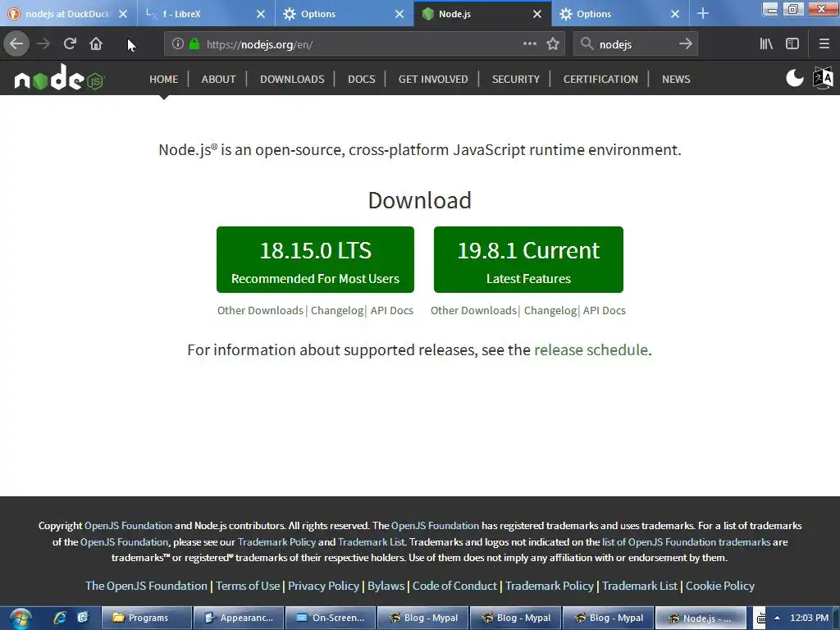Click the green secure padlock icon

[194, 44]
